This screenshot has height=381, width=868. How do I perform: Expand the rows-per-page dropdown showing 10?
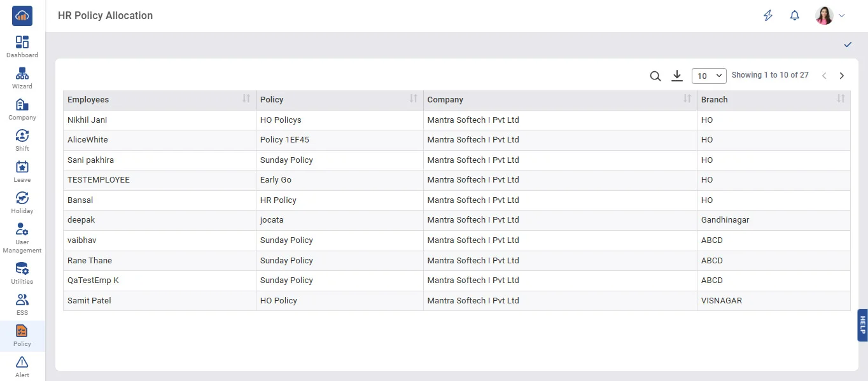click(x=709, y=76)
